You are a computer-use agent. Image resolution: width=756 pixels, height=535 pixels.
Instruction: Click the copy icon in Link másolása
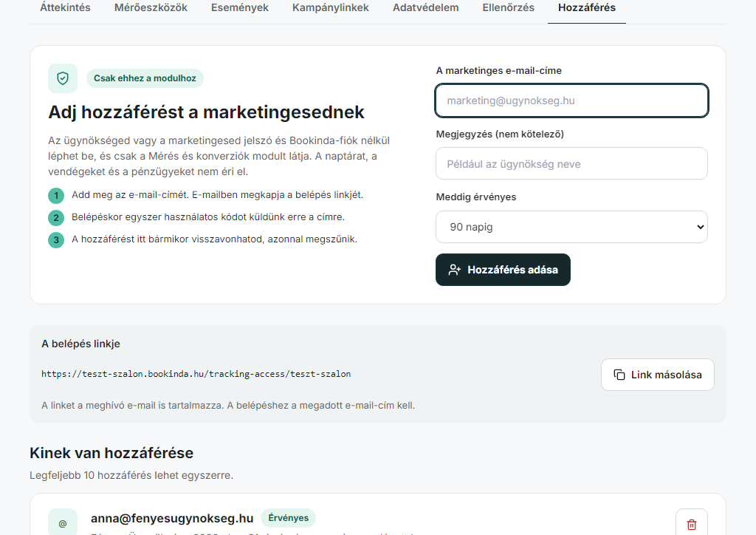pyautogui.click(x=619, y=375)
